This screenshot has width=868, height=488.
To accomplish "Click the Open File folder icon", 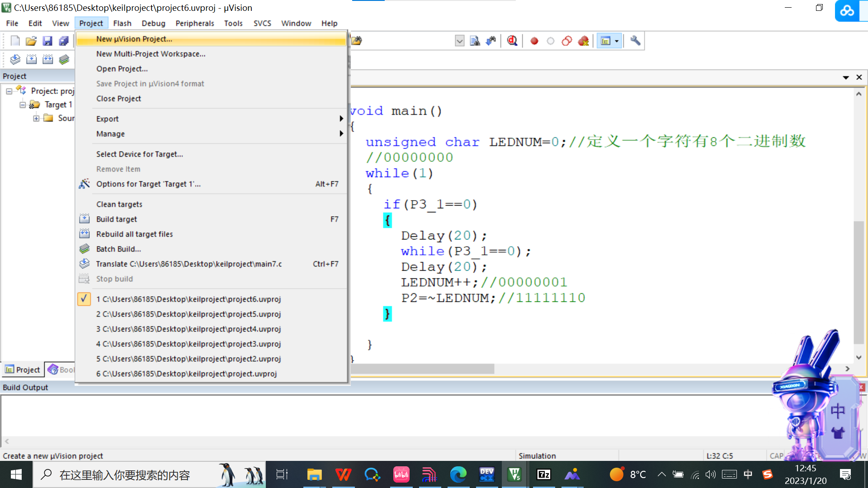I will tap(31, 41).
